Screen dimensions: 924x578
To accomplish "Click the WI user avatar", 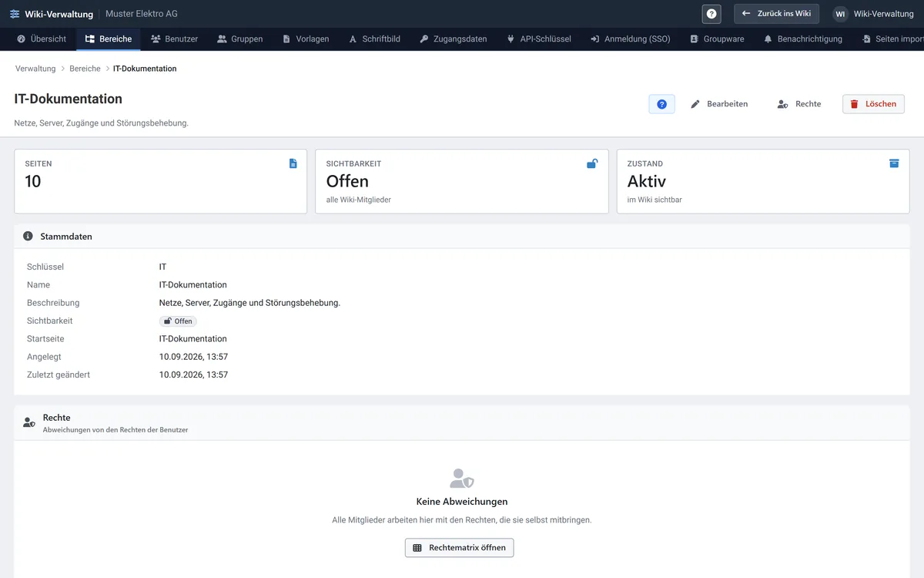I will (840, 14).
